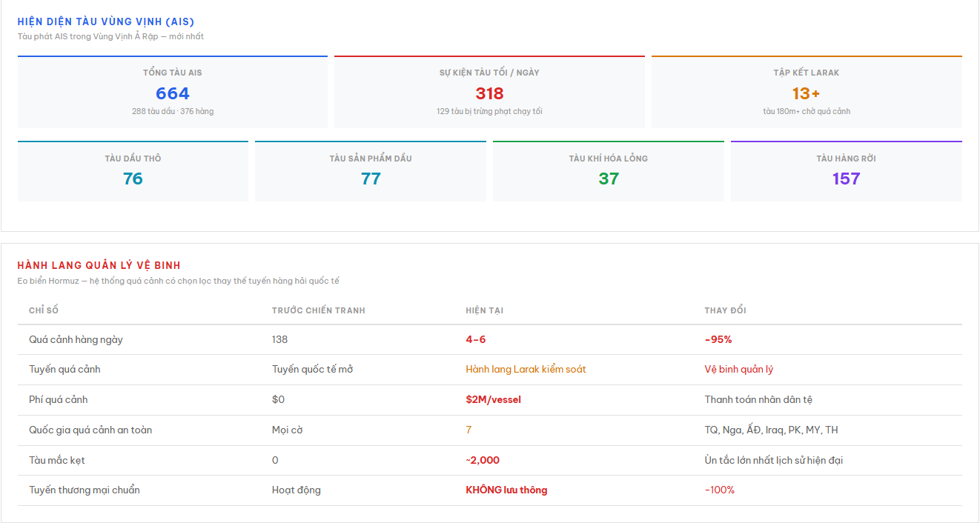Click the Hành lang Larak kiểm soát text
This screenshot has width=980, height=523.
526,370
